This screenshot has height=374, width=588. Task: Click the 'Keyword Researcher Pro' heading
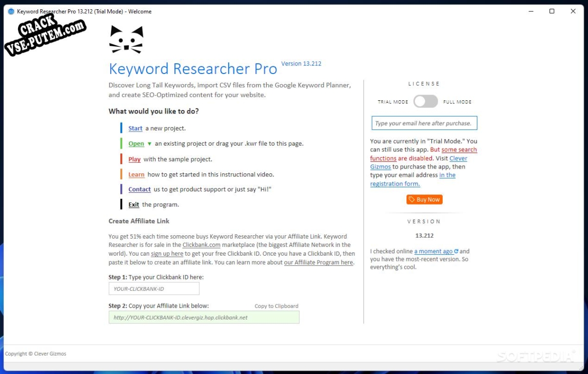pyautogui.click(x=193, y=69)
